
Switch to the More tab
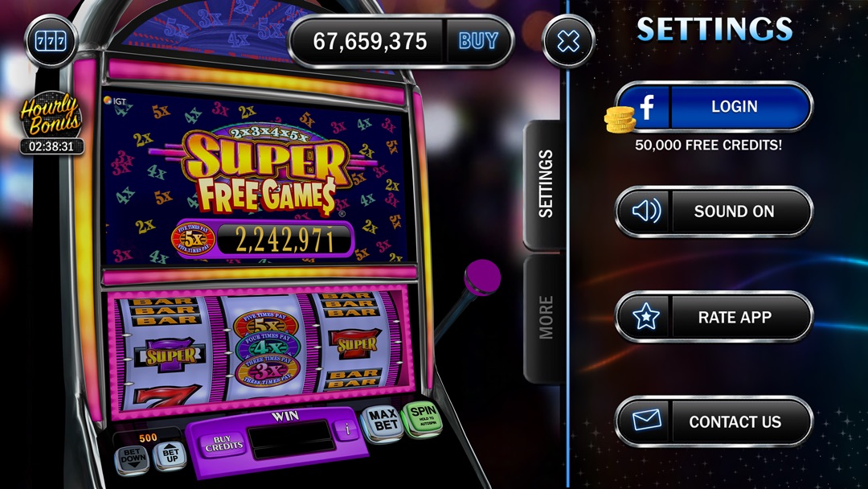545,318
